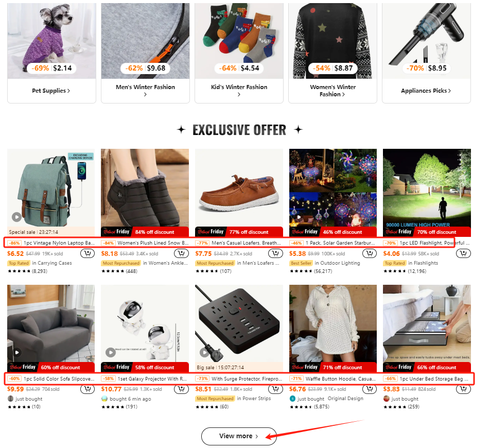Add the Solar Garden Starburst lights to cart

(x=370, y=253)
